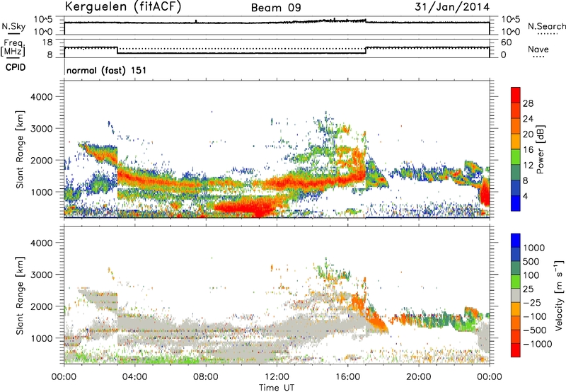Viewport: 566px width, 392px height.
Task: Click the date "31/Jan/2014"
Action: 452,7
